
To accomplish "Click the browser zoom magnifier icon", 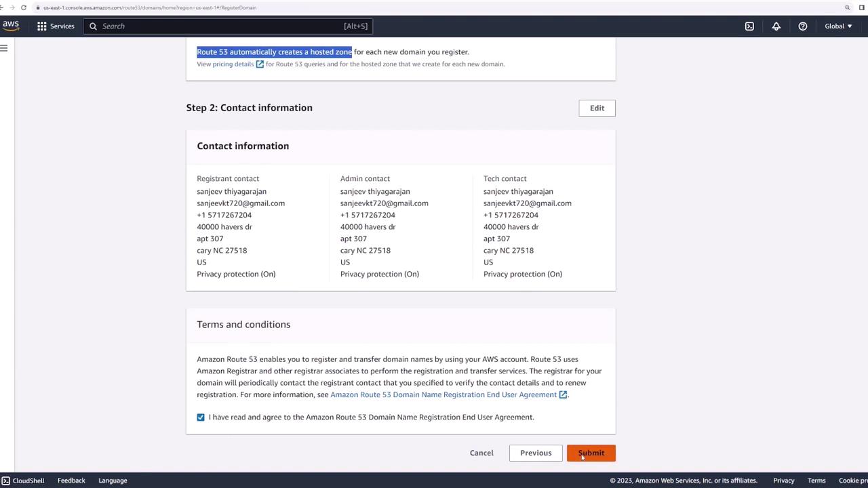I will pos(847,7).
